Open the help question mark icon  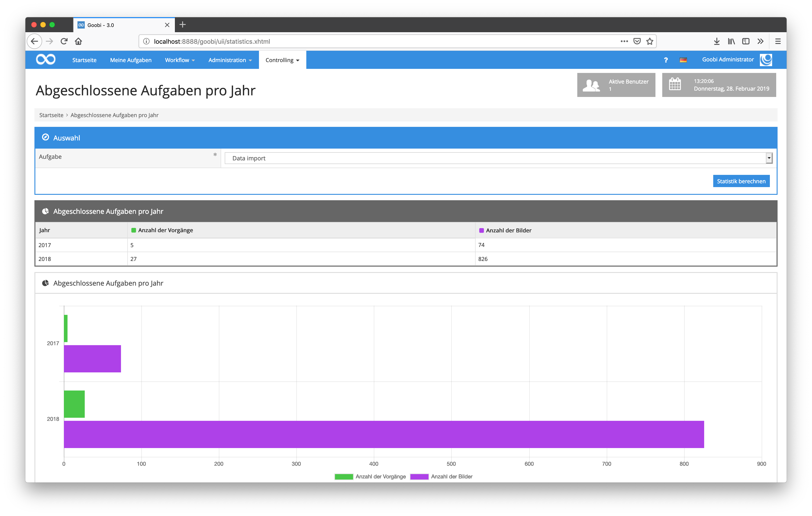pos(666,60)
